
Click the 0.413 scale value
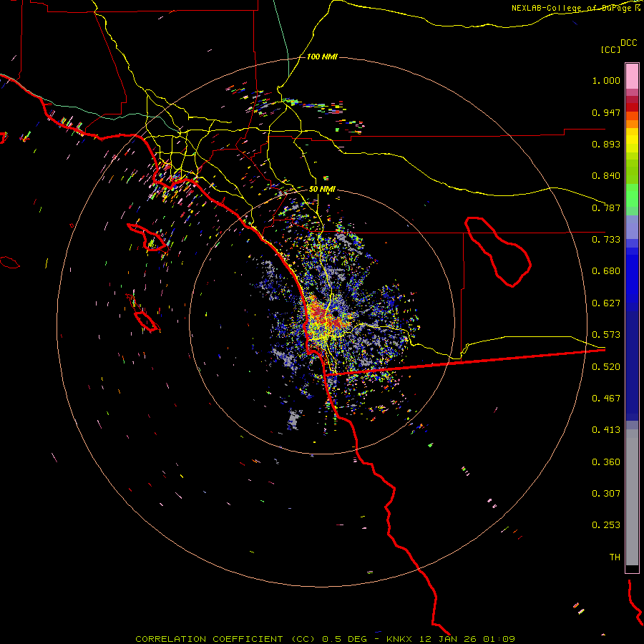[x=606, y=430]
